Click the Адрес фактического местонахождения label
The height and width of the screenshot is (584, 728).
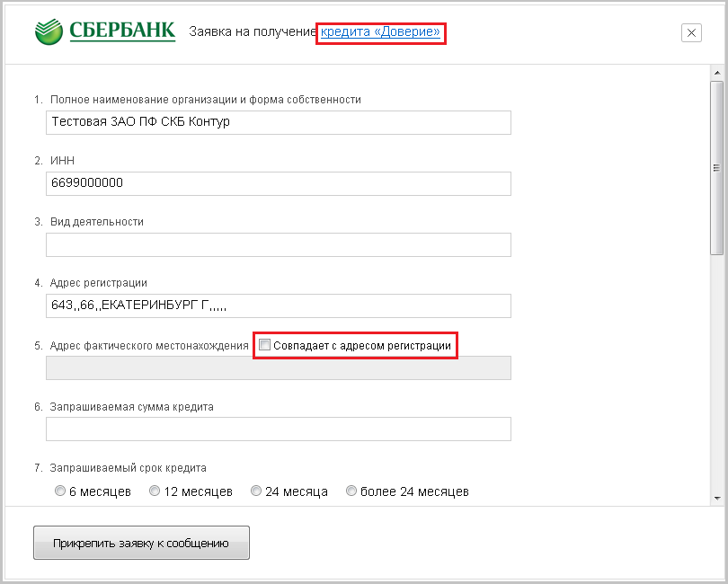click(x=149, y=346)
